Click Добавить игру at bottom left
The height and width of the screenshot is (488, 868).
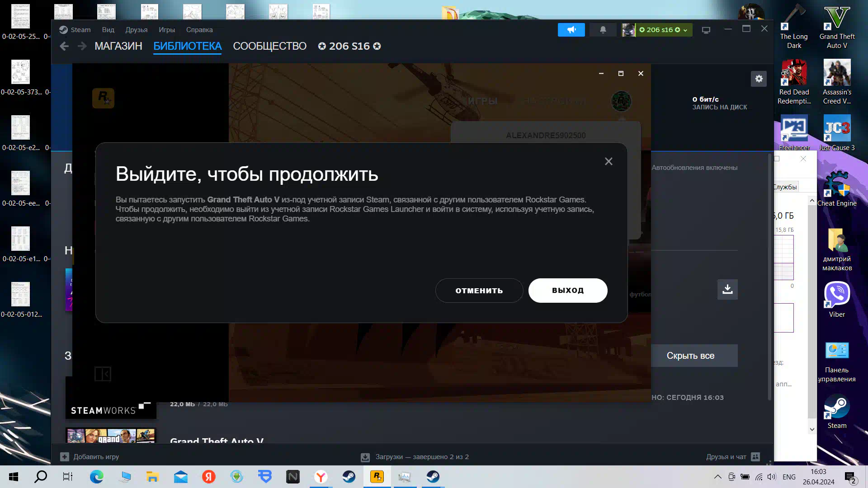click(90, 457)
